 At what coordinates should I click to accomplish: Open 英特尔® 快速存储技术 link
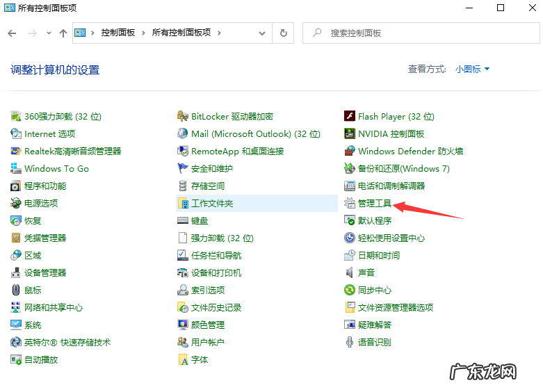(x=67, y=342)
